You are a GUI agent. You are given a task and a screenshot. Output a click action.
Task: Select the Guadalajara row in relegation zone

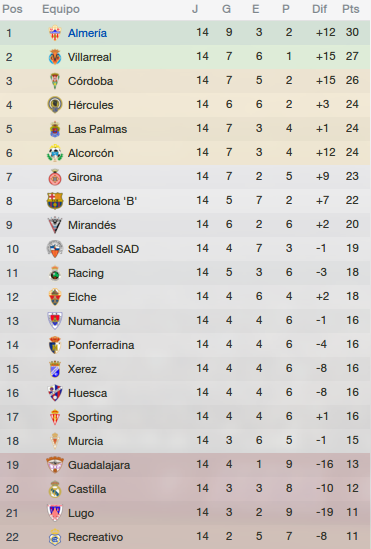186,465
